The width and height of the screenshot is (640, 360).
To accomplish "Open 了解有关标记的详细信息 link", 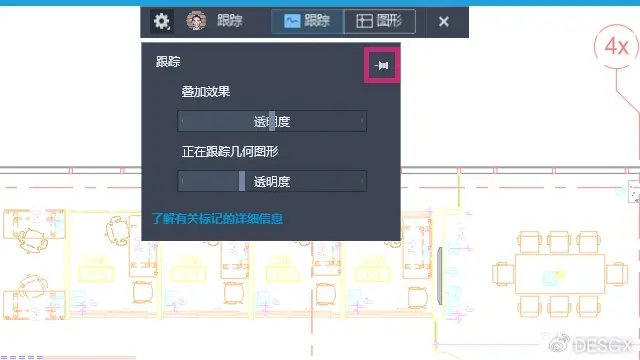I will 217,218.
